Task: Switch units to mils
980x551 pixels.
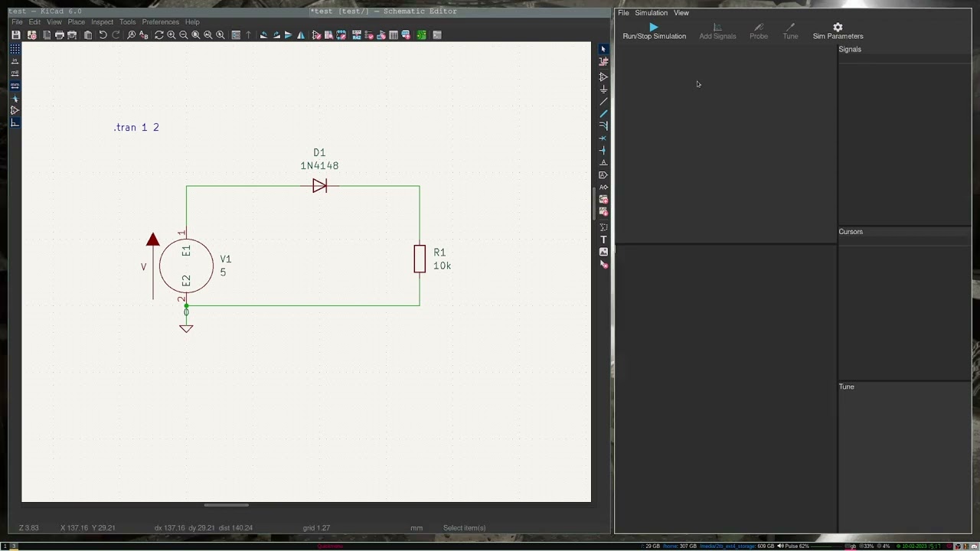Action: [x=15, y=73]
